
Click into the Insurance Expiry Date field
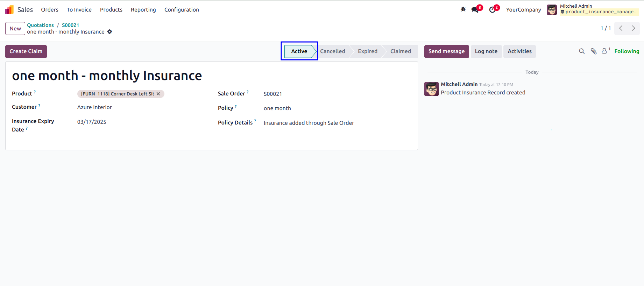pos(140,122)
